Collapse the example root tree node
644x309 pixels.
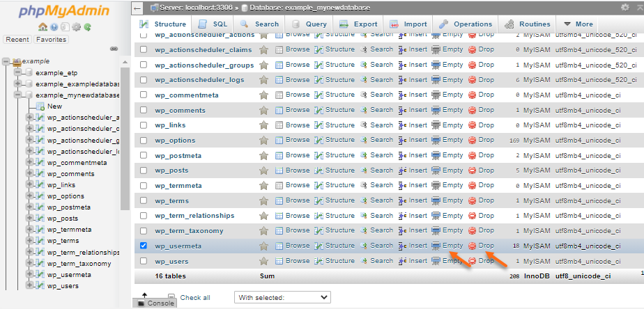point(6,61)
